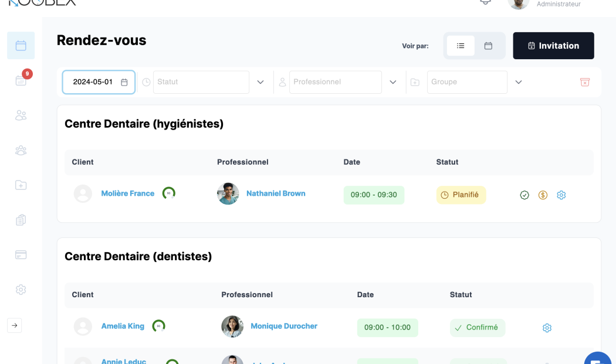Open client Annie Leduc's profile link

tap(124, 361)
